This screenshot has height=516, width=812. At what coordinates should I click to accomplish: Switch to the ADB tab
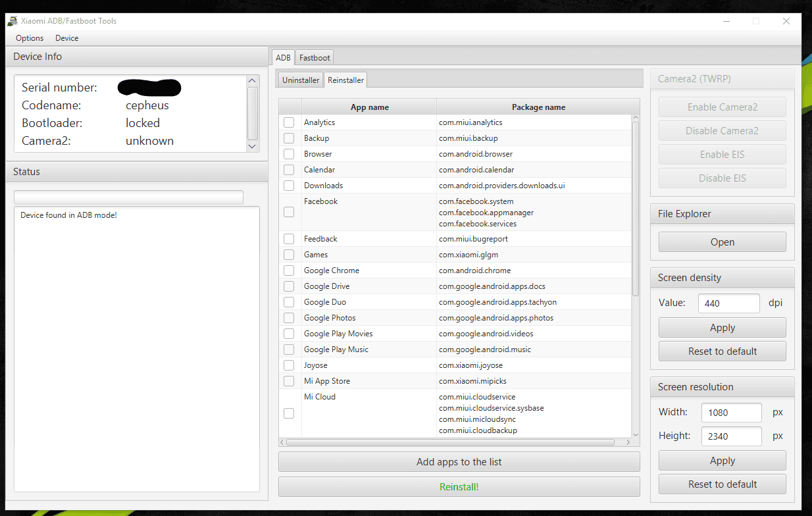[283, 57]
